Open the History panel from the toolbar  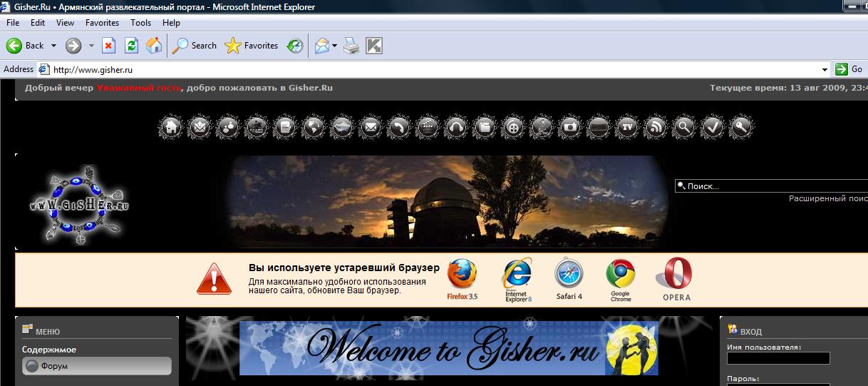(295, 46)
